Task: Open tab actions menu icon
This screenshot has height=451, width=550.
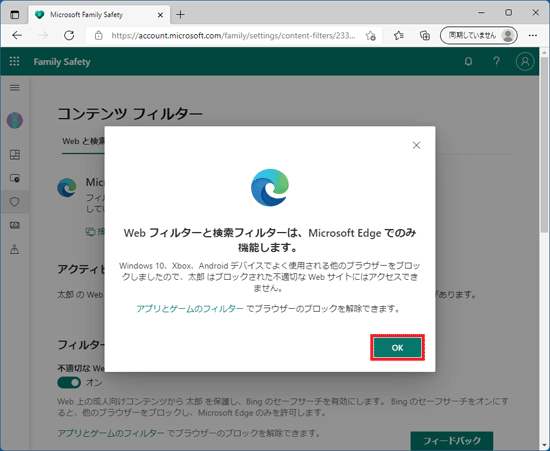Action: 14,14
